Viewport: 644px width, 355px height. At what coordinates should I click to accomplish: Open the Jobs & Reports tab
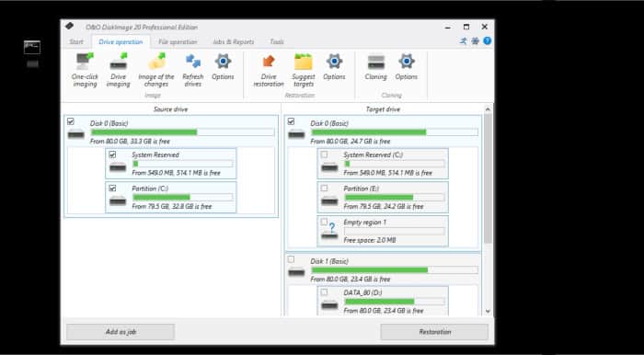click(x=234, y=42)
